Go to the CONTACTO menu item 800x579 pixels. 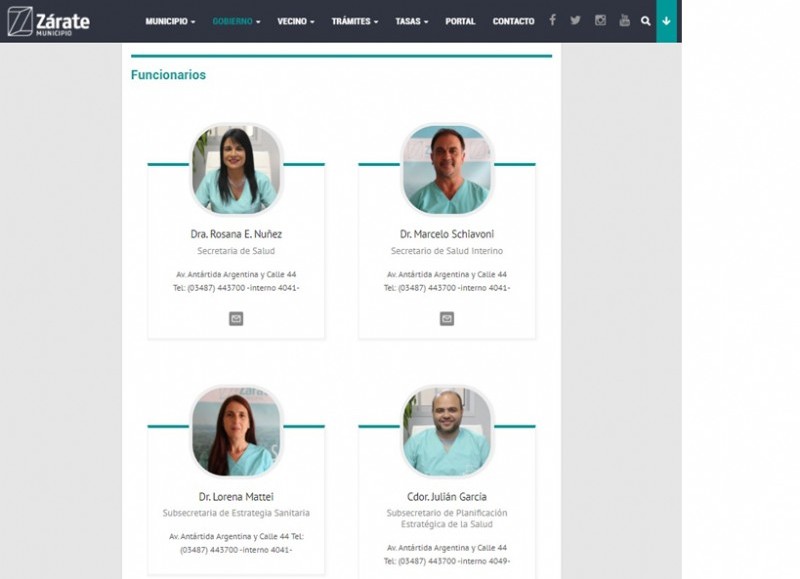click(x=513, y=21)
